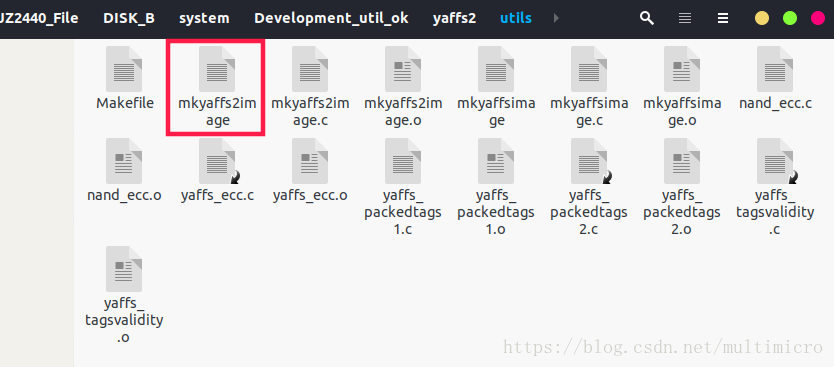Expand path bar with right arrow
834x367 pixels.
(556, 18)
